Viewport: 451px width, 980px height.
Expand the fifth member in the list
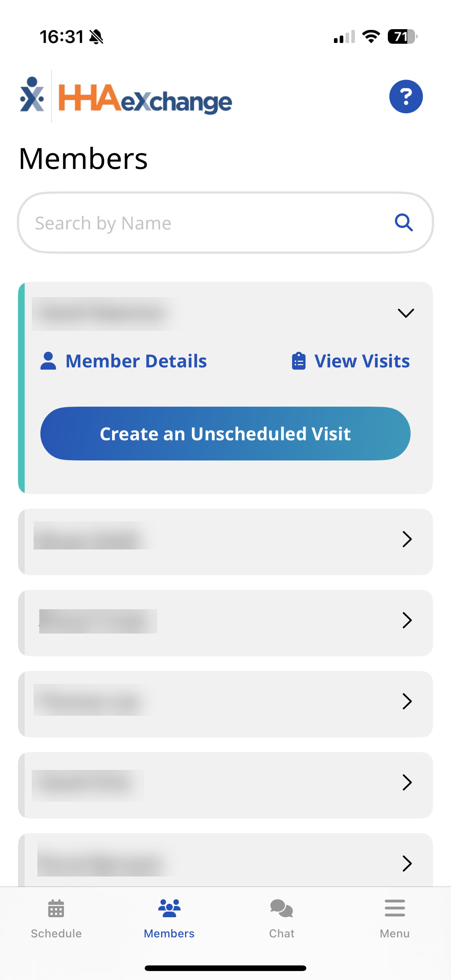coord(407,783)
